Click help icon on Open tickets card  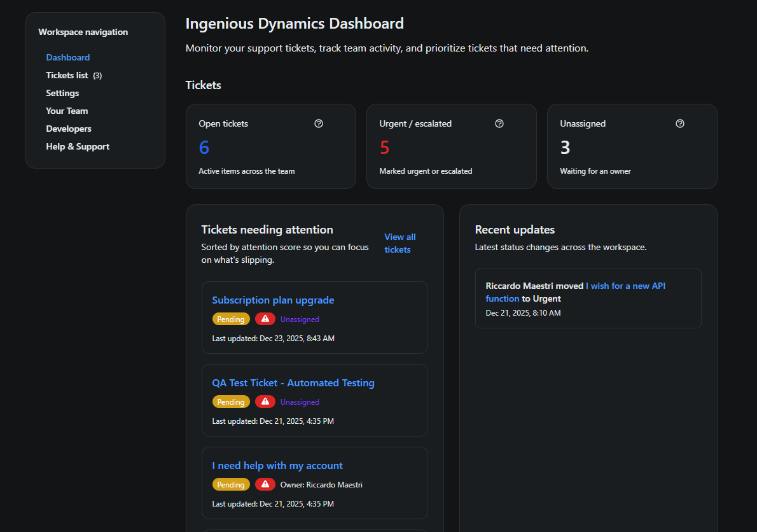point(319,123)
